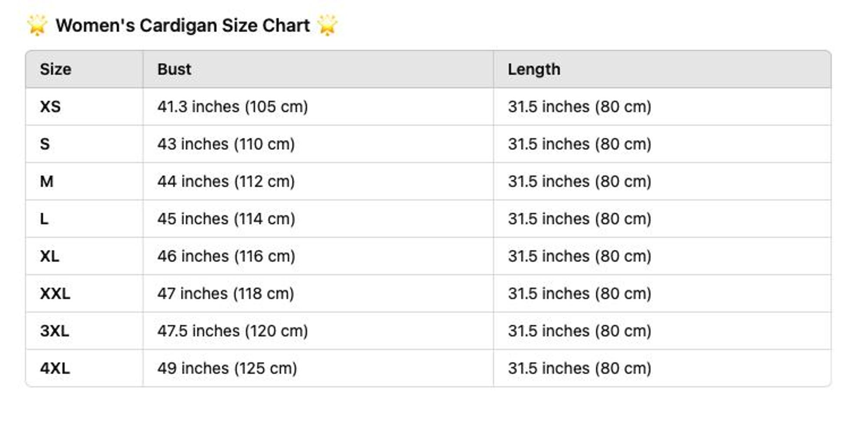Click the star emoji after the title
The width and height of the screenshot is (868, 427).
(327, 25)
